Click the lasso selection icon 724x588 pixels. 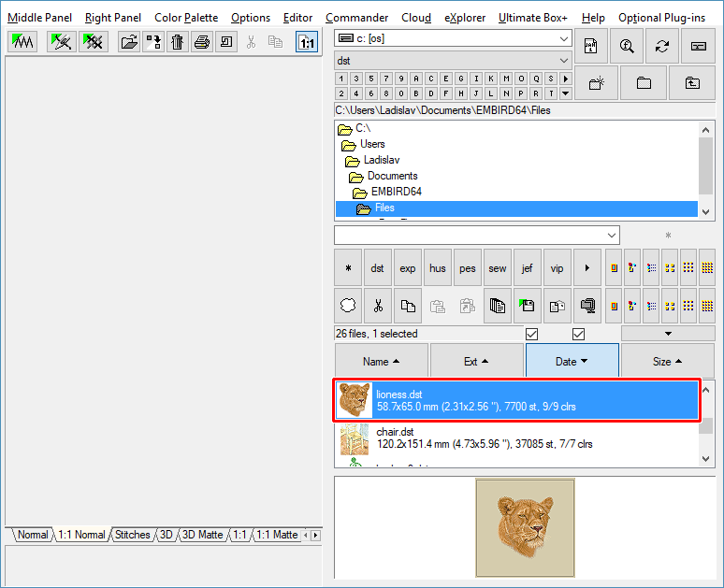[x=348, y=305]
